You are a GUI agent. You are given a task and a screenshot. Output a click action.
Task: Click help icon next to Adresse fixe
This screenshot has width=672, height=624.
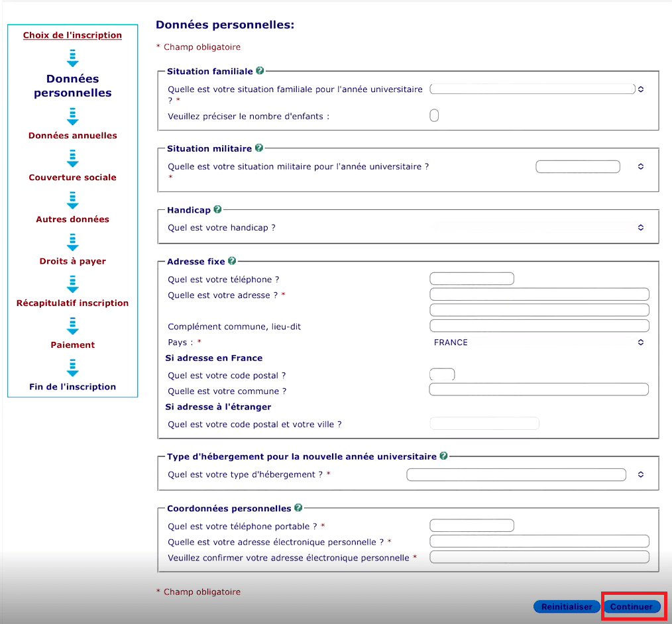(x=232, y=261)
